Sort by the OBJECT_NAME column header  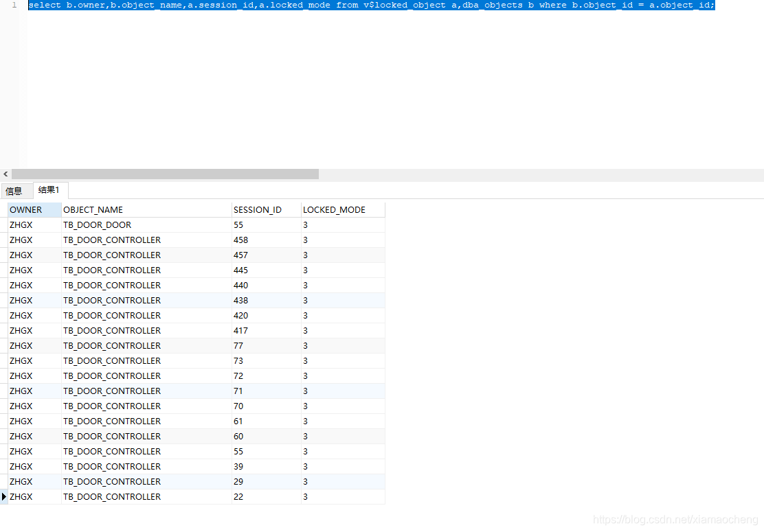coord(146,210)
